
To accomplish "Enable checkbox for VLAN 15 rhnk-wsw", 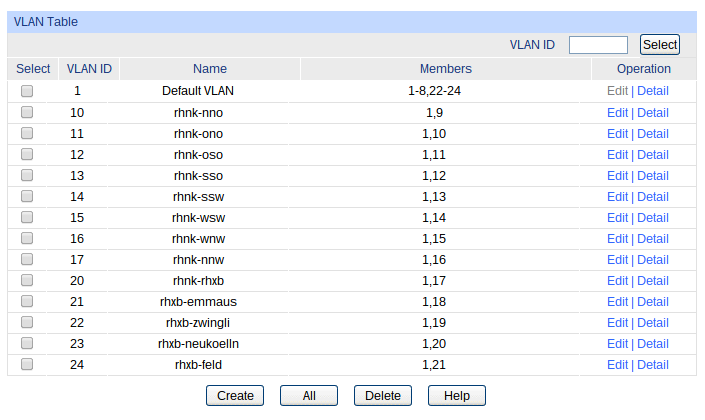I will click(x=27, y=217).
